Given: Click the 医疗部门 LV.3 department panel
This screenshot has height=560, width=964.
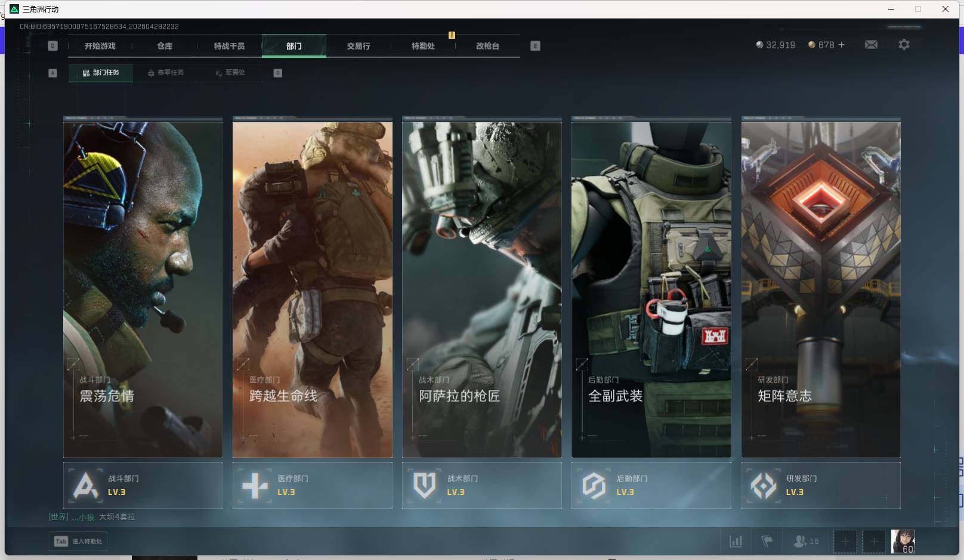Looking at the screenshot, I should [x=313, y=485].
